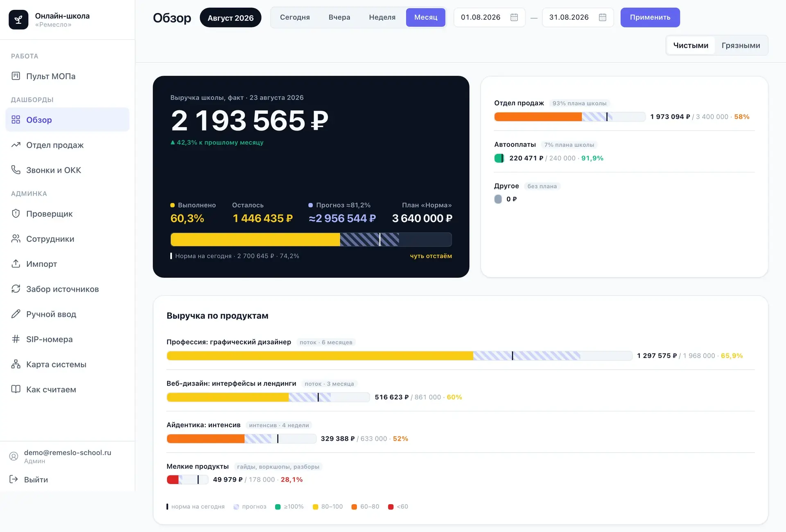Click the green ≥100% legend swatch
The image size is (786, 532).
click(x=278, y=507)
